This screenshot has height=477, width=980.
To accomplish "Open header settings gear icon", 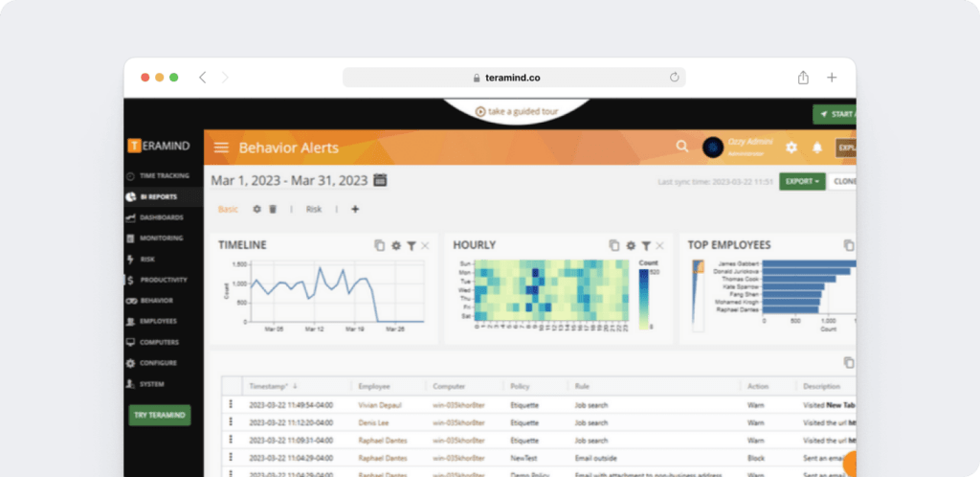I will coord(791,148).
